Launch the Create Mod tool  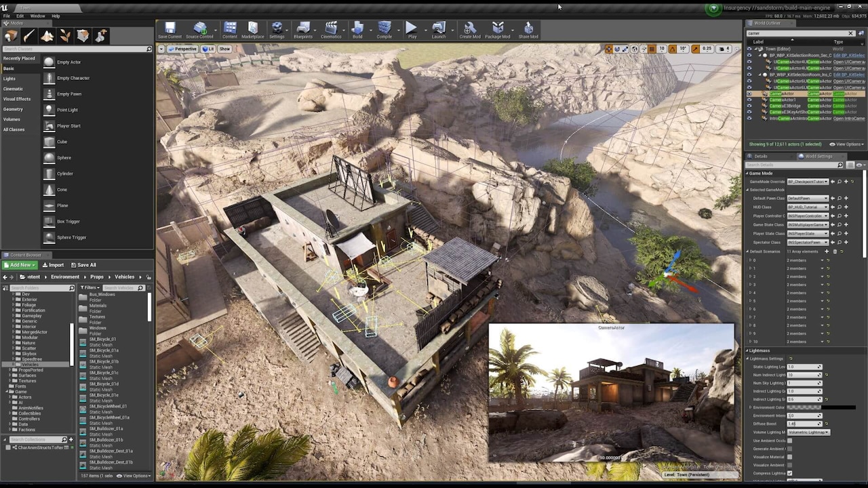[x=470, y=28]
